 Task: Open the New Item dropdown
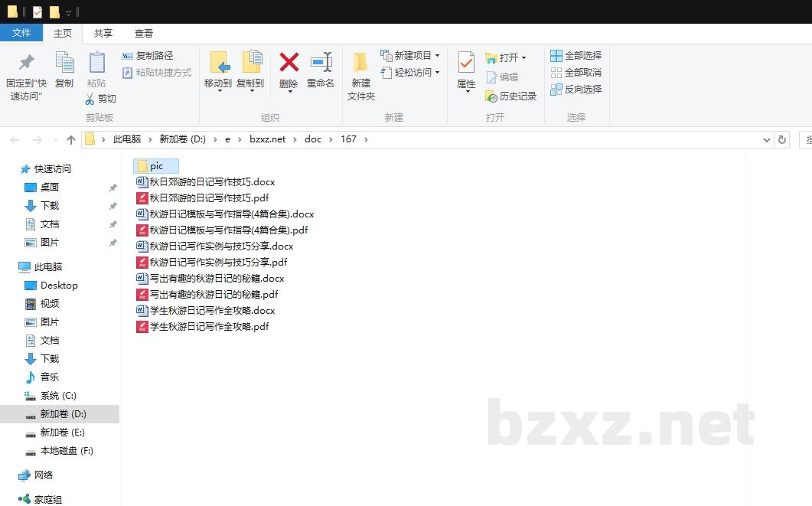click(437, 56)
